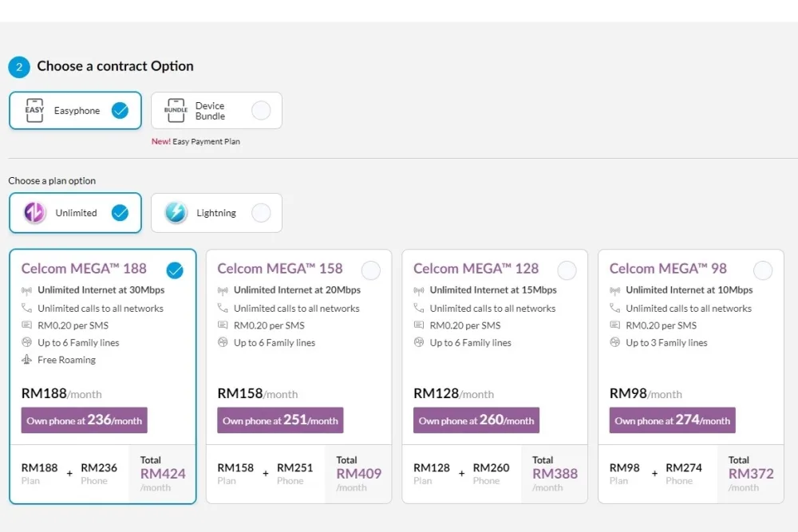
Task: Select the Celcom MEGA 158 radio circle
Action: [x=370, y=270]
